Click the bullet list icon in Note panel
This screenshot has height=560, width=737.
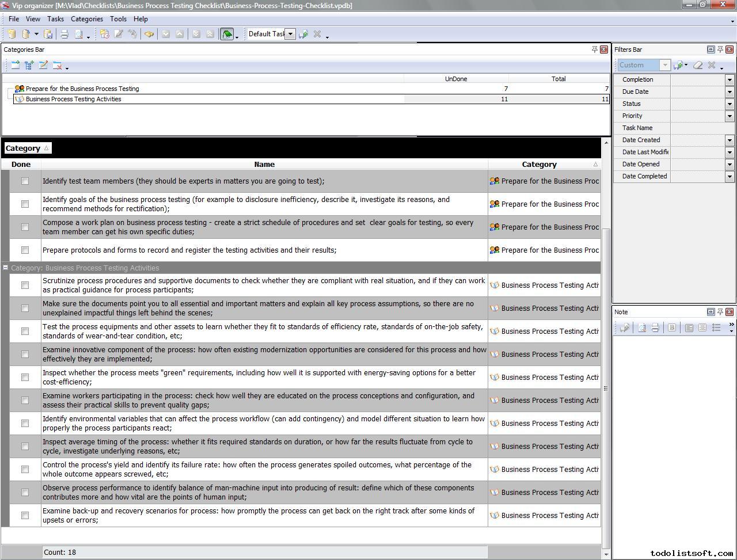click(x=716, y=327)
